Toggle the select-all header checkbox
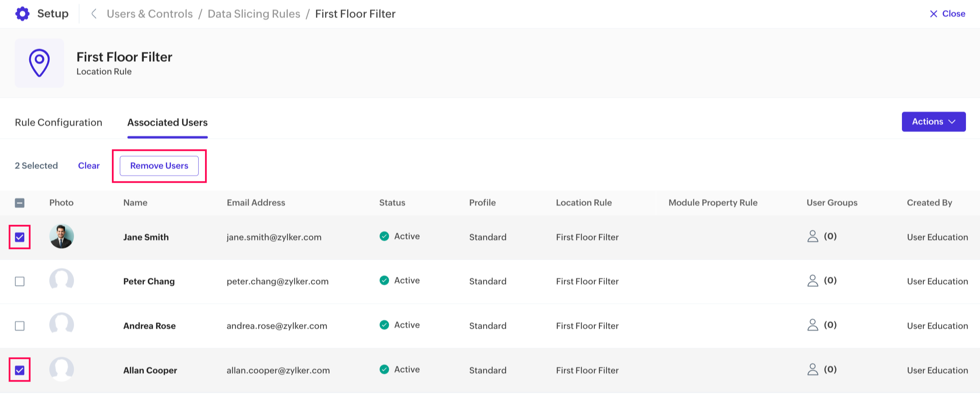Viewport: 980px width, 416px height. [x=20, y=203]
